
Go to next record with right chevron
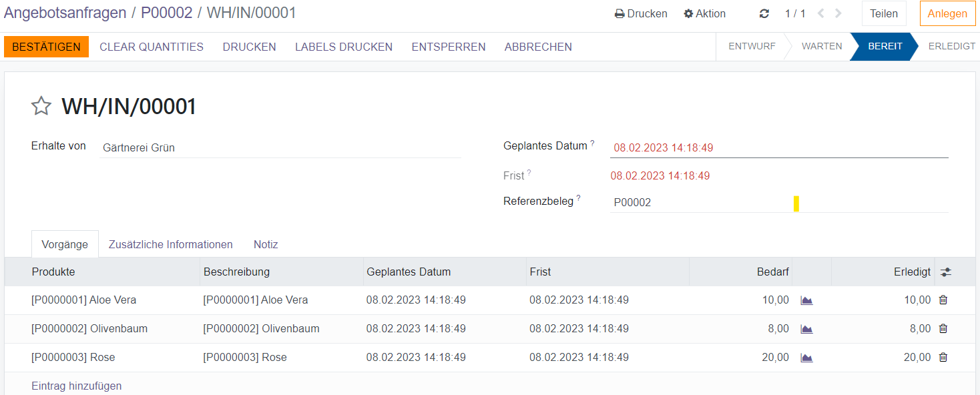(x=838, y=13)
